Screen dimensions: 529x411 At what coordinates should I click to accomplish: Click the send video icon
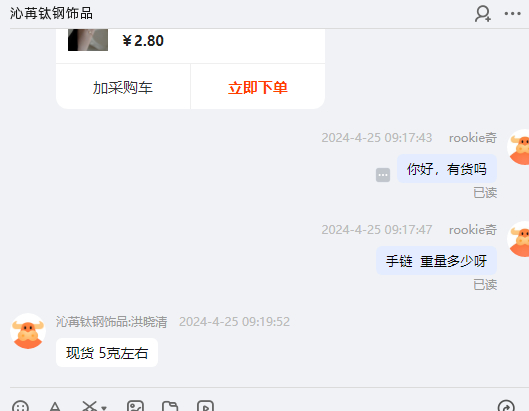click(205, 406)
